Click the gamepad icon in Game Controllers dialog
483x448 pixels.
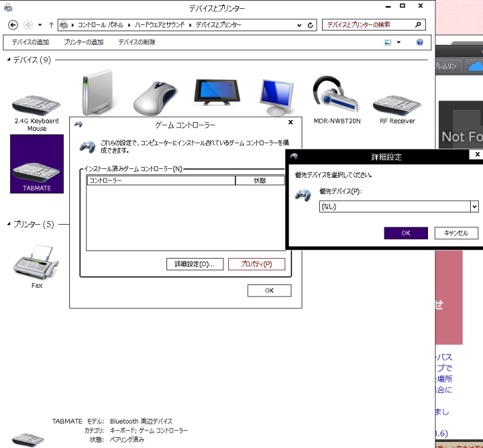point(87,147)
